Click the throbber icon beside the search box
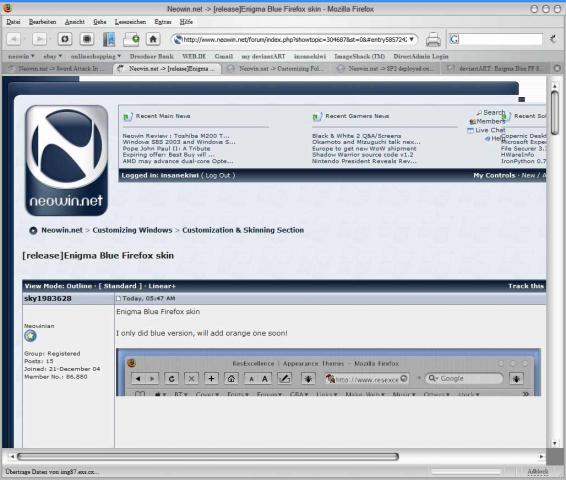Image resolution: width=566 pixels, height=480 pixels. click(553, 39)
